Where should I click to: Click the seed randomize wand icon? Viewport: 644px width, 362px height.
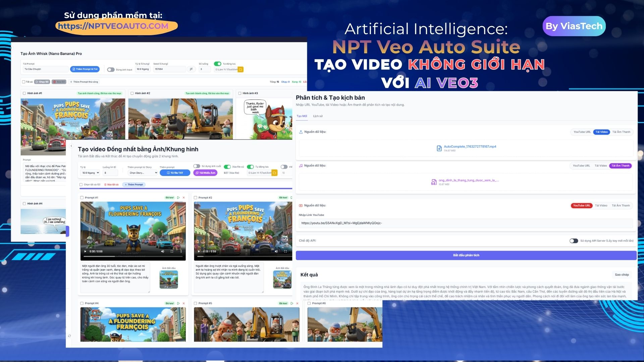pos(191,69)
